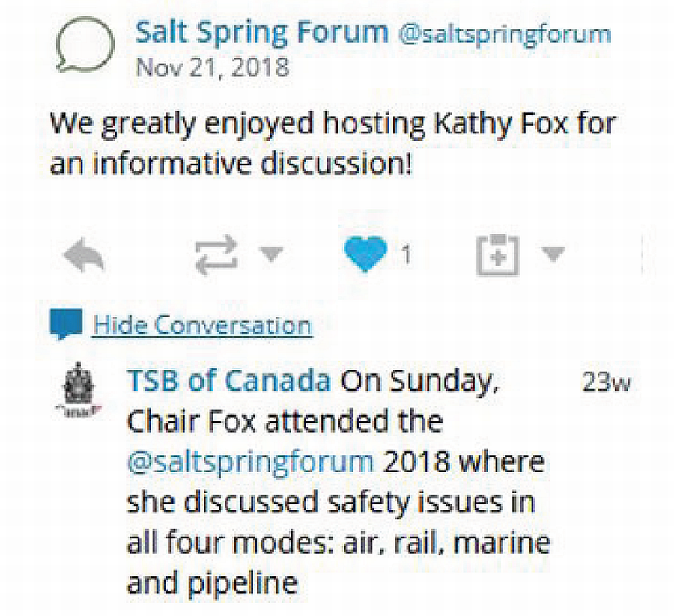674x616 pixels.
Task: Like the post with the heart icon
Action: click(x=365, y=256)
